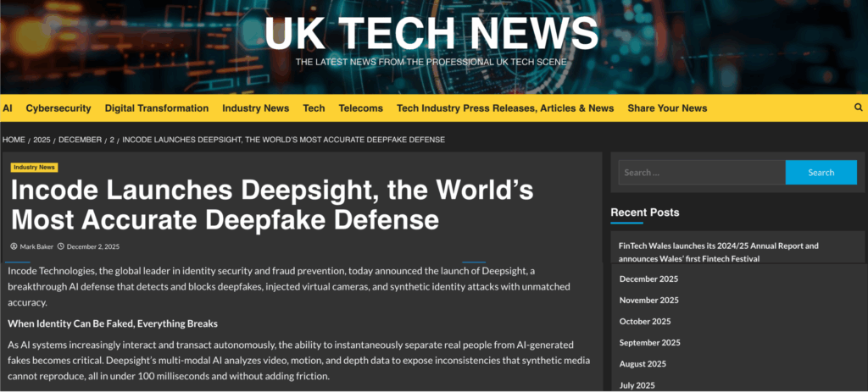Click Share Your News in navbar
868x392 pixels.
point(667,108)
